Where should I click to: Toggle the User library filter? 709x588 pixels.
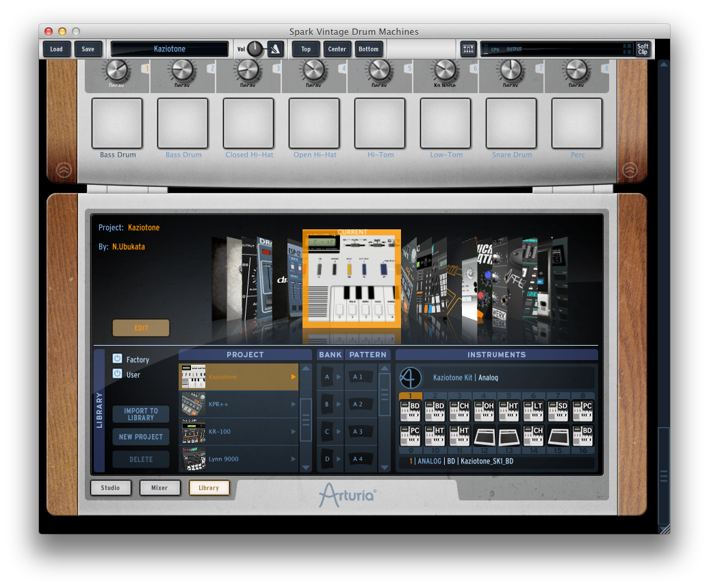[x=117, y=374]
